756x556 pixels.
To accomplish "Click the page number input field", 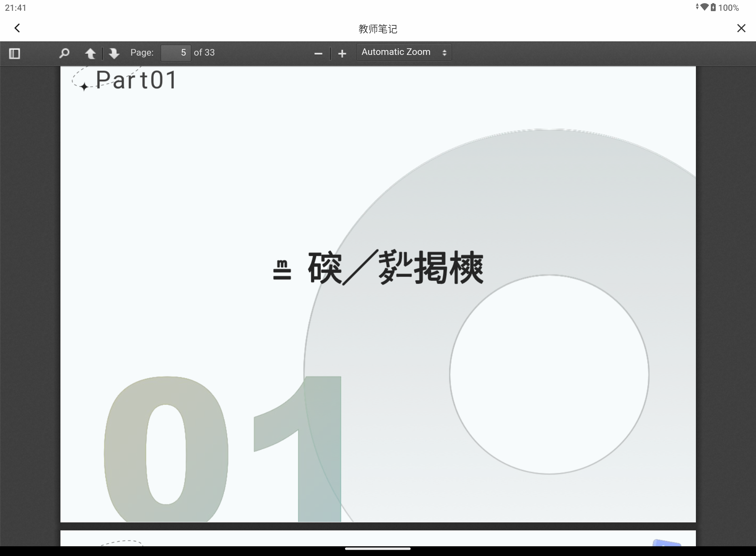I will tap(176, 53).
